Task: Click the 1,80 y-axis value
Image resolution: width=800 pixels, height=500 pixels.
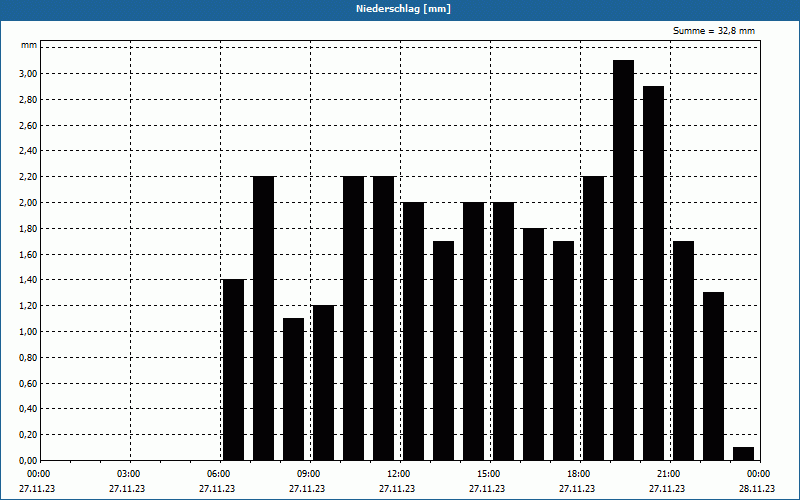Action: [28, 229]
